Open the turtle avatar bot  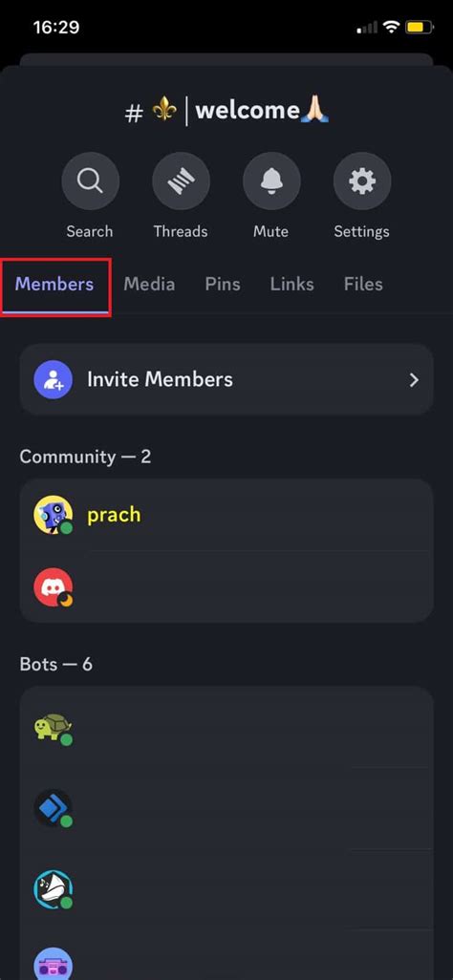point(53,728)
